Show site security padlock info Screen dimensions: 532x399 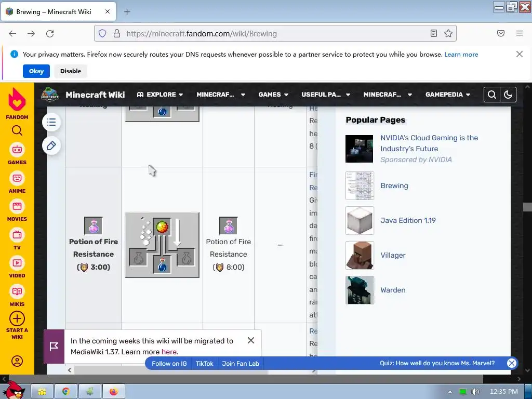click(117, 34)
